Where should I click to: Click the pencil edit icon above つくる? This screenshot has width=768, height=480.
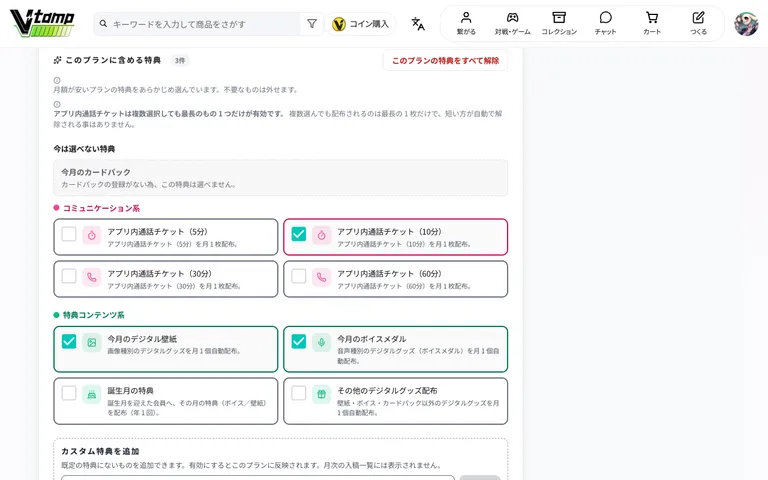click(x=698, y=18)
